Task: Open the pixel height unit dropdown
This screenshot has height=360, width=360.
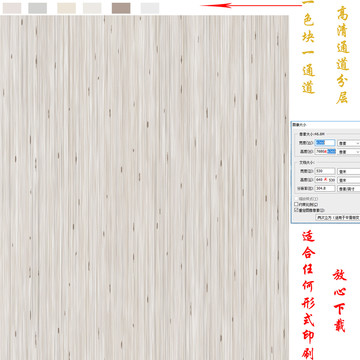Action: pyautogui.click(x=349, y=151)
